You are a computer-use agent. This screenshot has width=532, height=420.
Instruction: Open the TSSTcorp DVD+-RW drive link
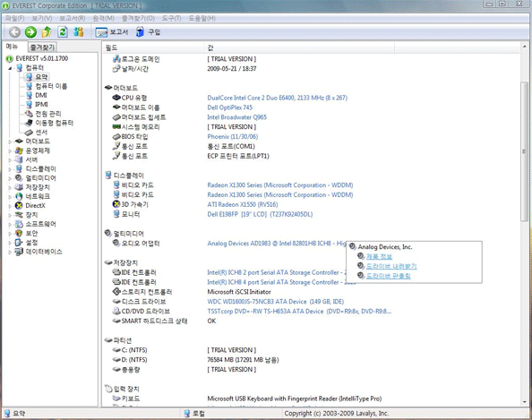(x=299, y=312)
